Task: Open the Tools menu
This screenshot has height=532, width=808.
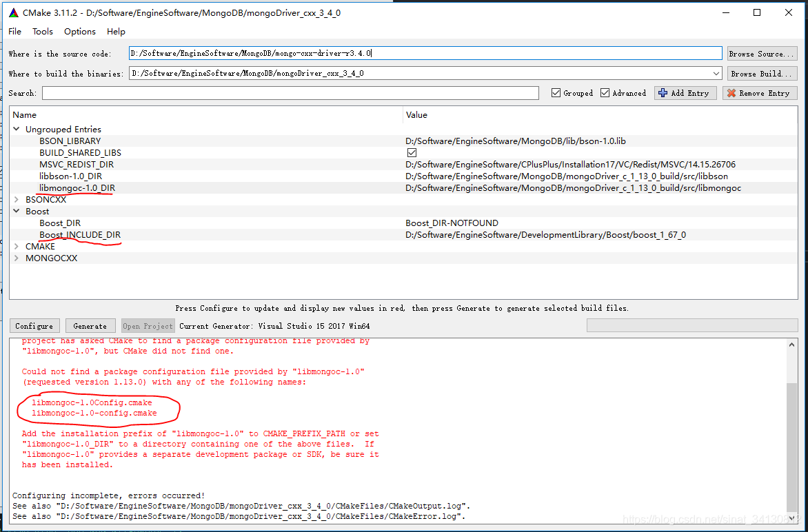Action: 43,32
